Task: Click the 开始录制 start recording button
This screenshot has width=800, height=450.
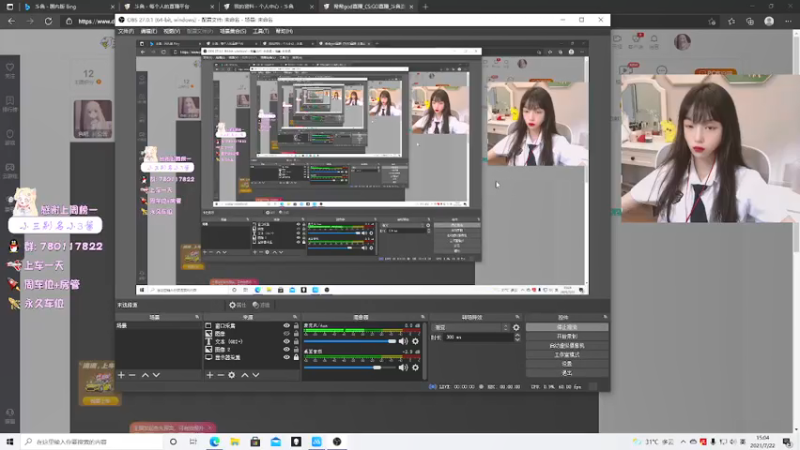Action: coord(567,336)
